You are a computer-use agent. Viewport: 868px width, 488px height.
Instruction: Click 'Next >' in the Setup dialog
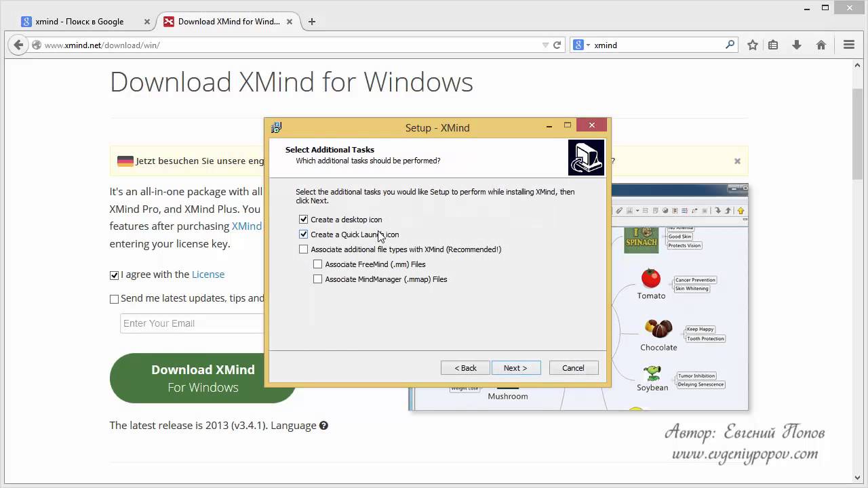[516, 368]
